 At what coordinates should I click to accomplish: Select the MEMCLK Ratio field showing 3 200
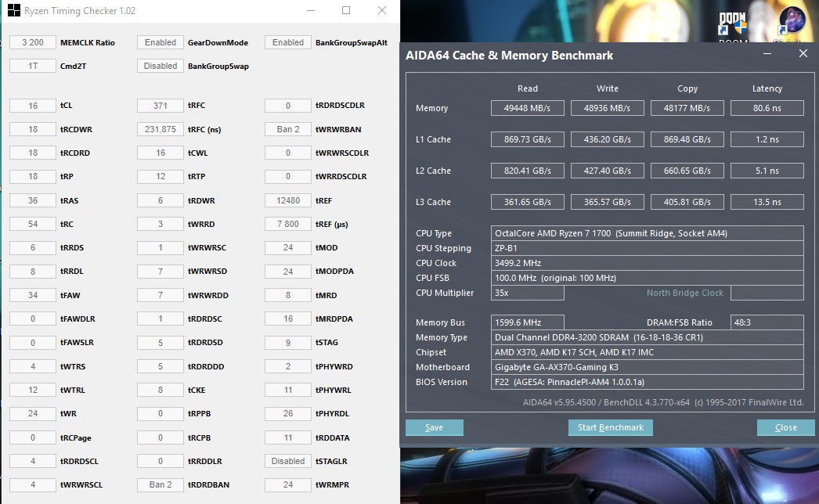(33, 42)
